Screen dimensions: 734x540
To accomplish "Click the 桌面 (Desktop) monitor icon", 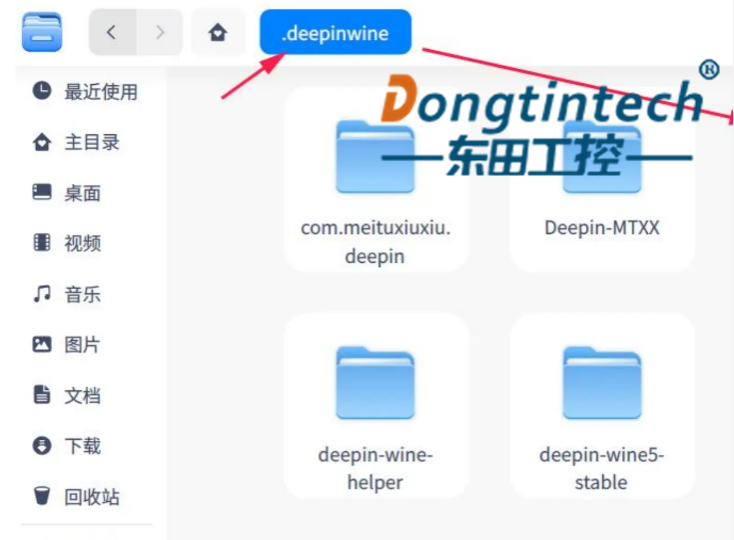I will click(x=42, y=192).
